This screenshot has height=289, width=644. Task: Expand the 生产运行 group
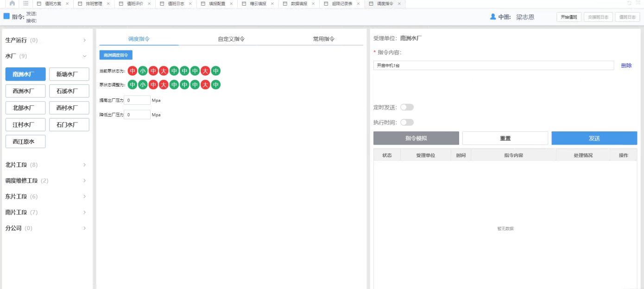pyautogui.click(x=84, y=40)
